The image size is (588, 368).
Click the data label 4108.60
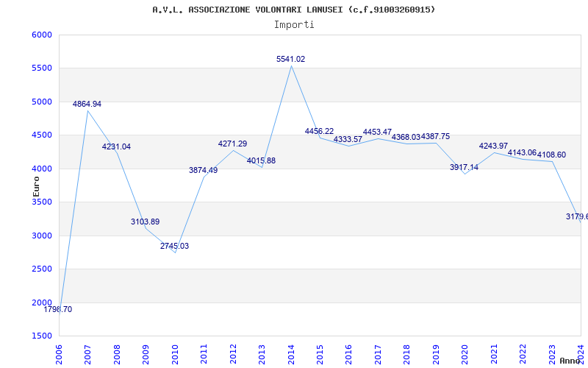point(551,155)
